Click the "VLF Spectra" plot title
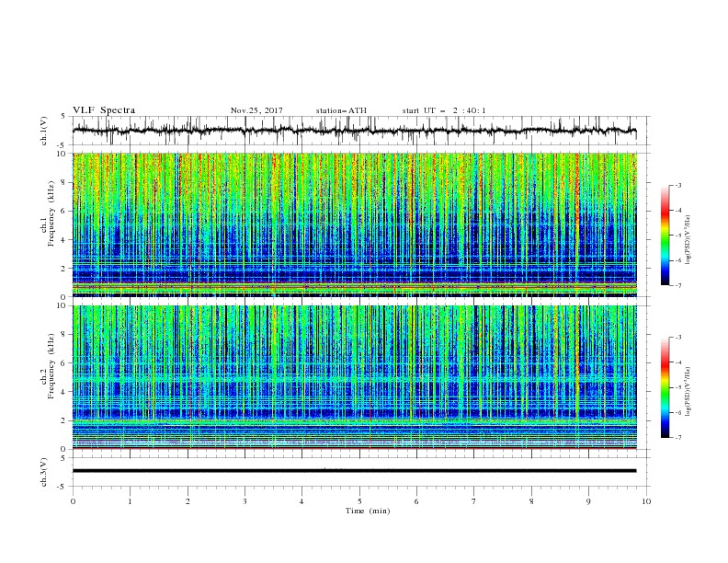Screen dimensions: 728x563 [104, 110]
